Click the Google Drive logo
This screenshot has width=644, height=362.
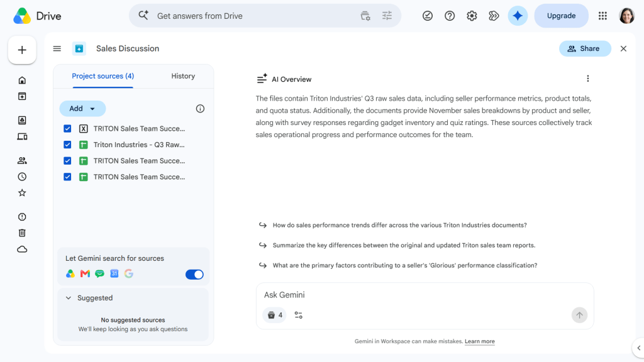(22, 16)
